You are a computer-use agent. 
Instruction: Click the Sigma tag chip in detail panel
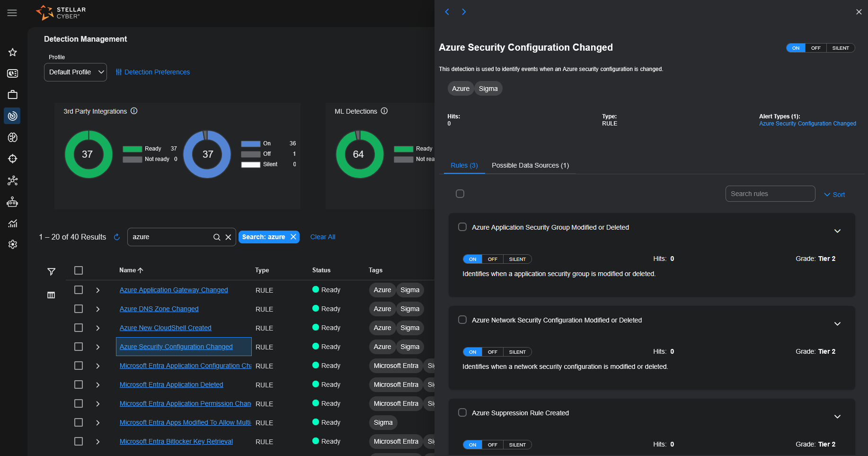[488, 89]
